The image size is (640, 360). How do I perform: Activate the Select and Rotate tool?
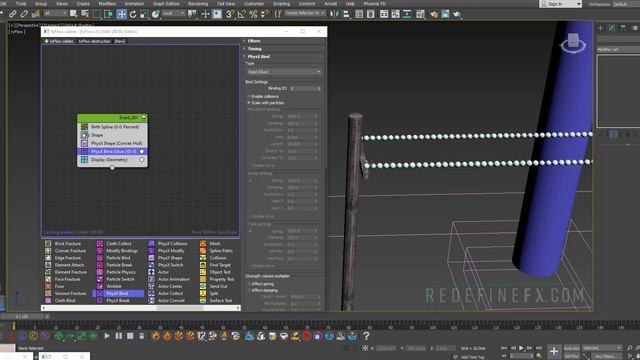click(x=133, y=14)
